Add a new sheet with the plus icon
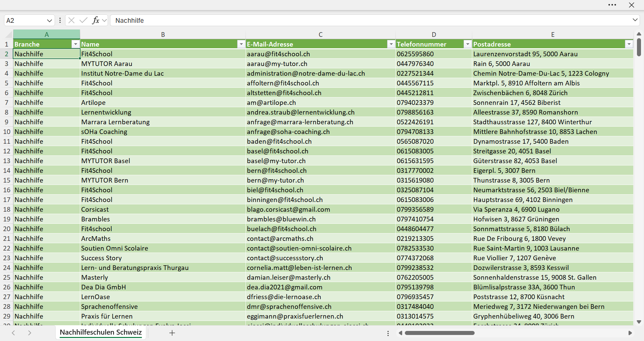 pyautogui.click(x=172, y=333)
